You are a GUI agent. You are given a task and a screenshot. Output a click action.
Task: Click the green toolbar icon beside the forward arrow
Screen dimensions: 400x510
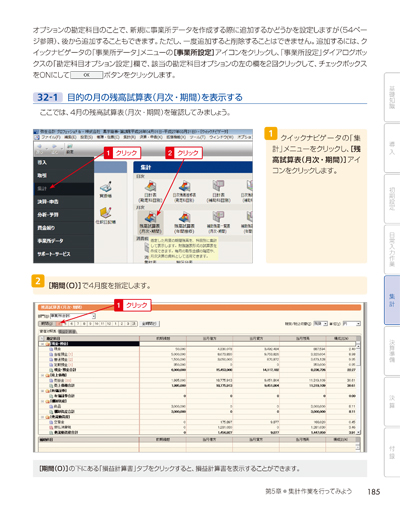[70, 147]
